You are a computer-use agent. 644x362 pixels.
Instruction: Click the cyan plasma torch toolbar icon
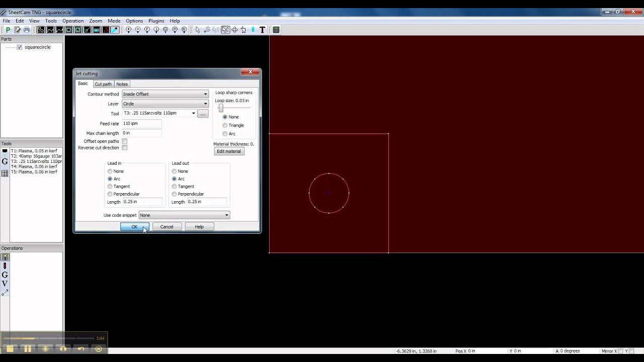253,30
